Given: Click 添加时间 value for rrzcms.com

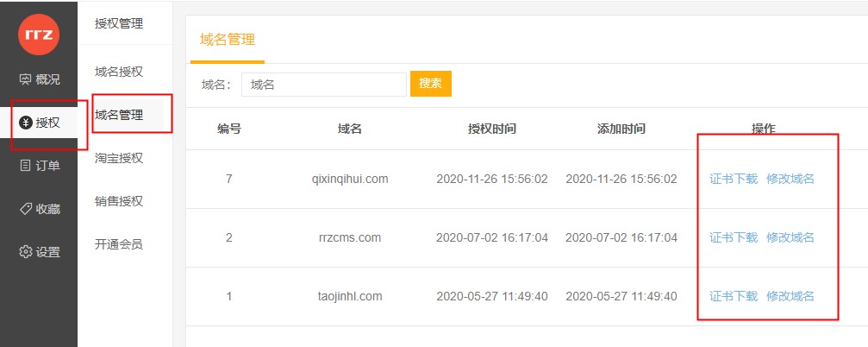Looking at the screenshot, I should 621,237.
